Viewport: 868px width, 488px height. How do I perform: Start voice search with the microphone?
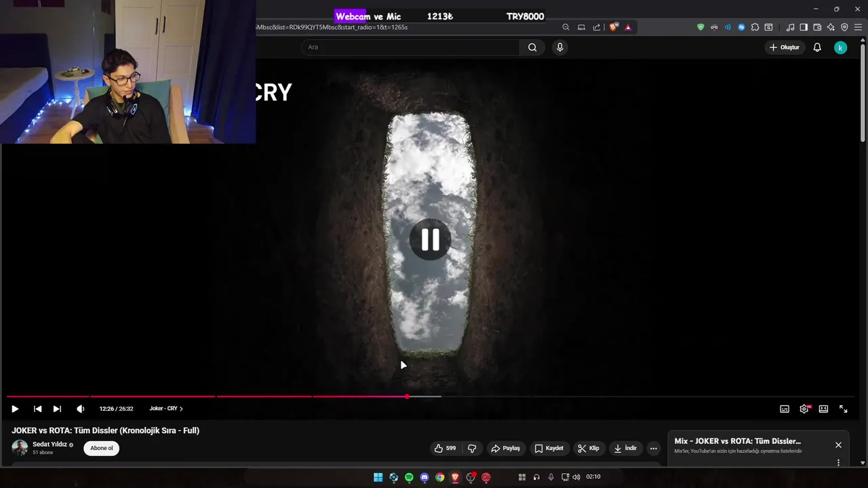coord(559,47)
